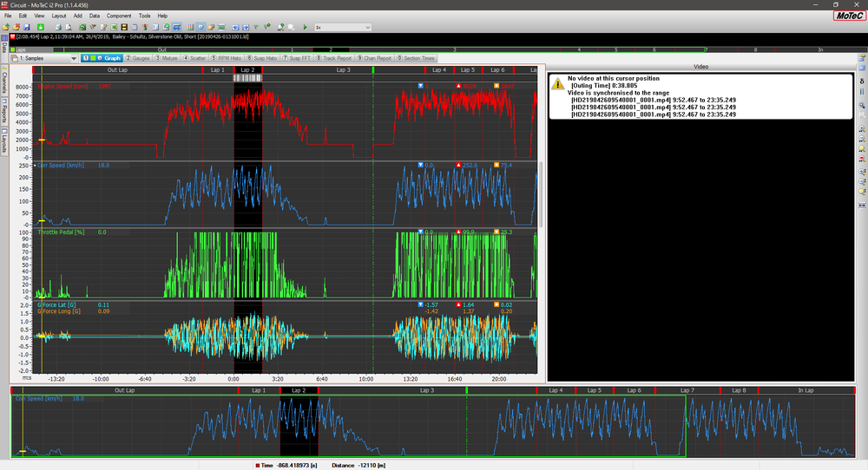Switch to the RPM Histo worksheet tab
The height and width of the screenshot is (470, 868).
pyautogui.click(x=227, y=58)
